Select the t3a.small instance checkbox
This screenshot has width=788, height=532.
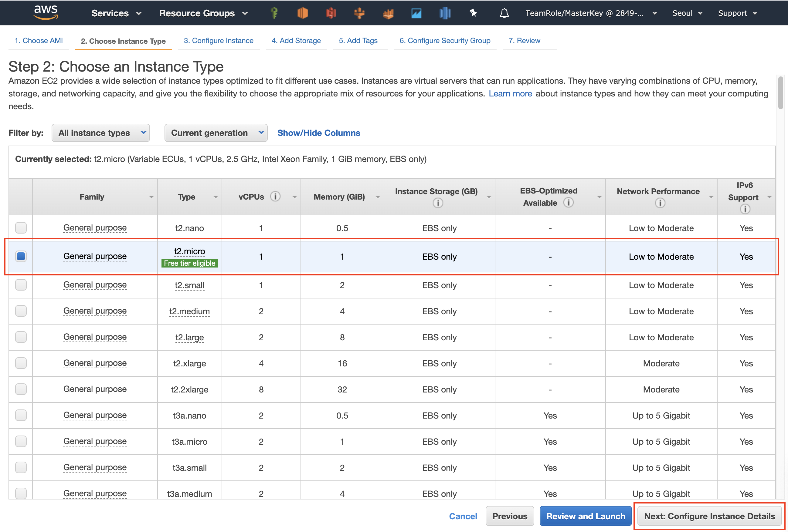(21, 467)
